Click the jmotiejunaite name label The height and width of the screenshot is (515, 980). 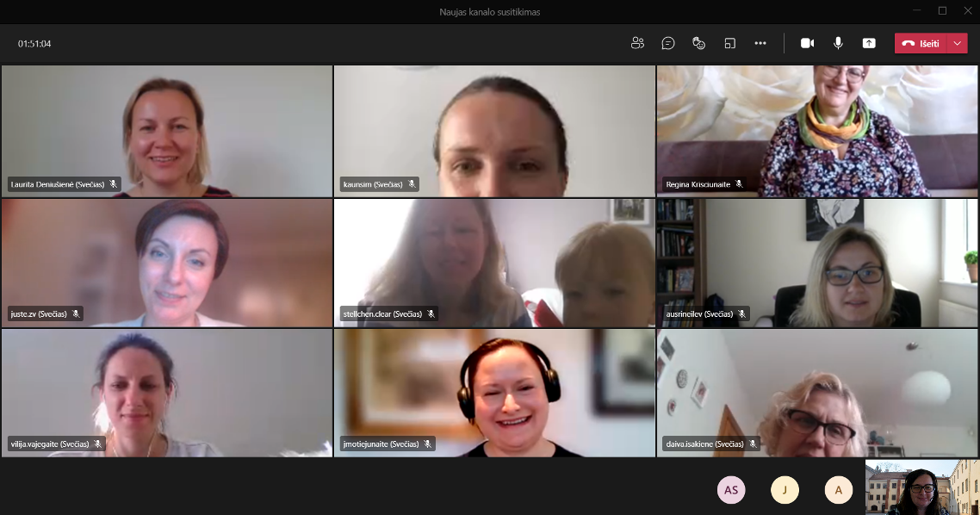pos(381,444)
